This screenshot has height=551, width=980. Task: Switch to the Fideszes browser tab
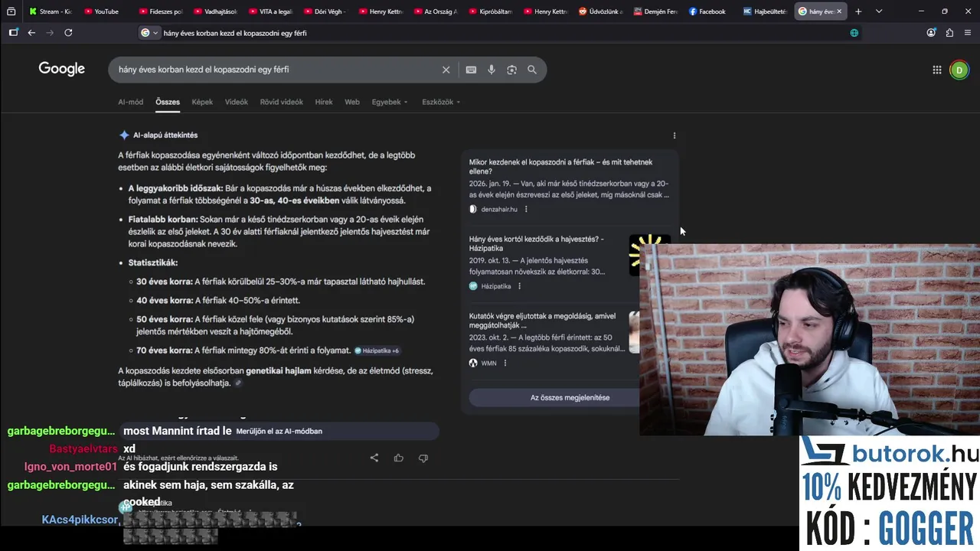(x=161, y=11)
